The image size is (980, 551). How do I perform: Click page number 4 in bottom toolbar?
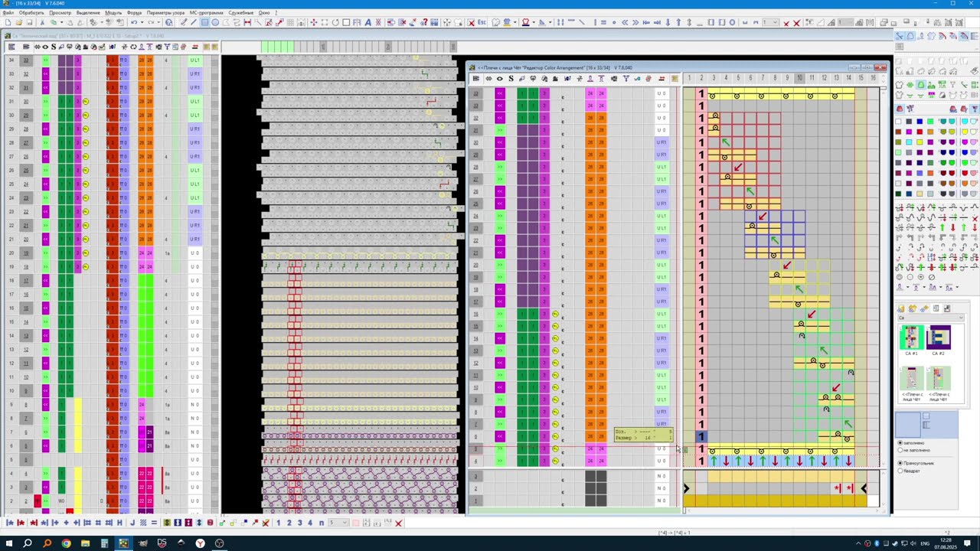tap(310, 523)
